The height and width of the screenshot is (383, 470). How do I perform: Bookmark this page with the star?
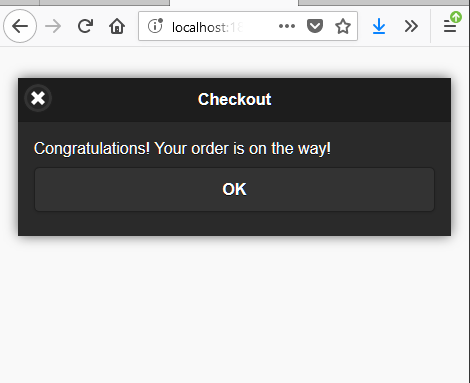click(x=343, y=26)
